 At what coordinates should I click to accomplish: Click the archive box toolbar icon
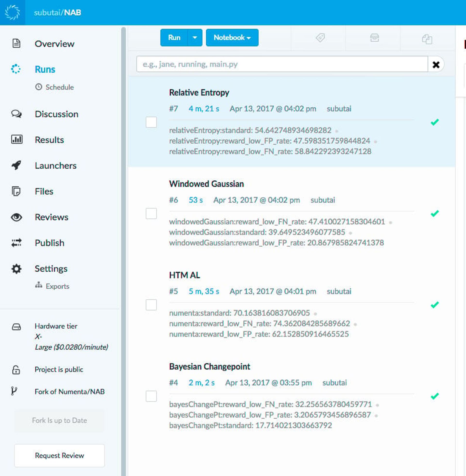pyautogui.click(x=374, y=38)
